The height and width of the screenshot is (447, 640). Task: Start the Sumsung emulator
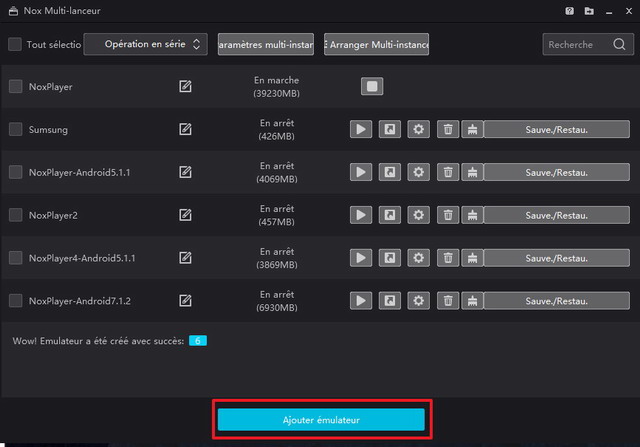point(361,129)
